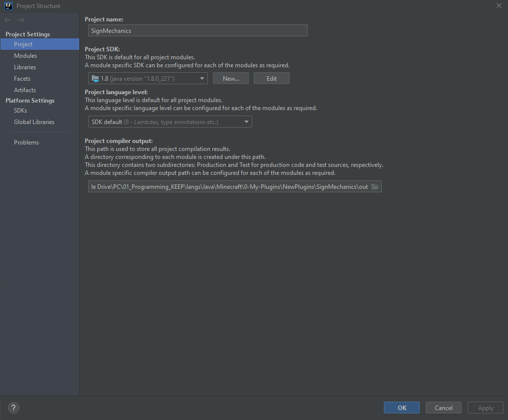508x420 pixels.
Task: Select Modules in Project Settings
Action: pyautogui.click(x=25, y=56)
